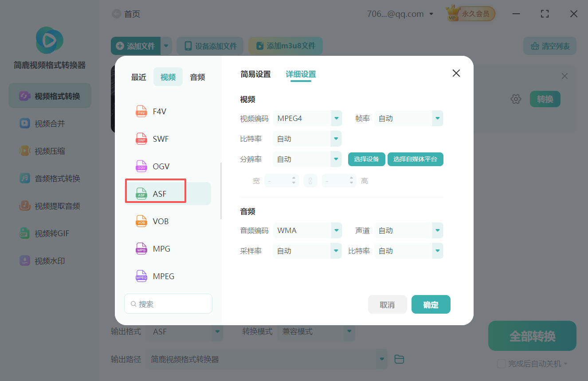The image size is (588, 381).
Task: Switch to the 简易设置 tab
Action: click(x=255, y=74)
